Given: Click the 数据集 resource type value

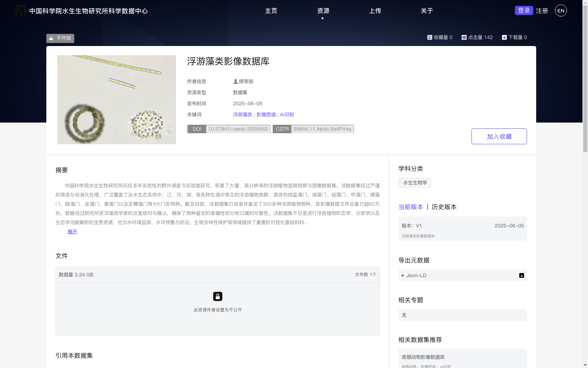Looking at the screenshot, I should [x=240, y=92].
